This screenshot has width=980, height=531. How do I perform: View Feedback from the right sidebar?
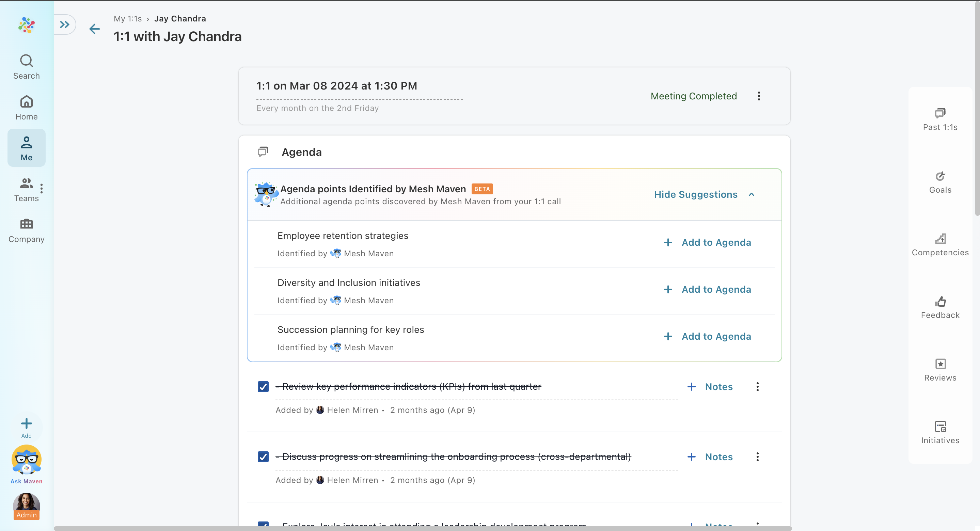coord(940,307)
